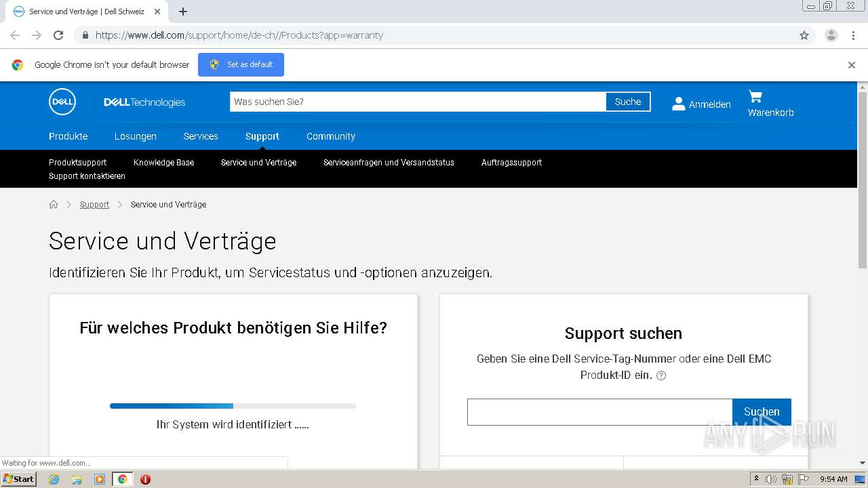Click the Chrome taskbar icon
This screenshot has width=868, height=488.
point(122,479)
